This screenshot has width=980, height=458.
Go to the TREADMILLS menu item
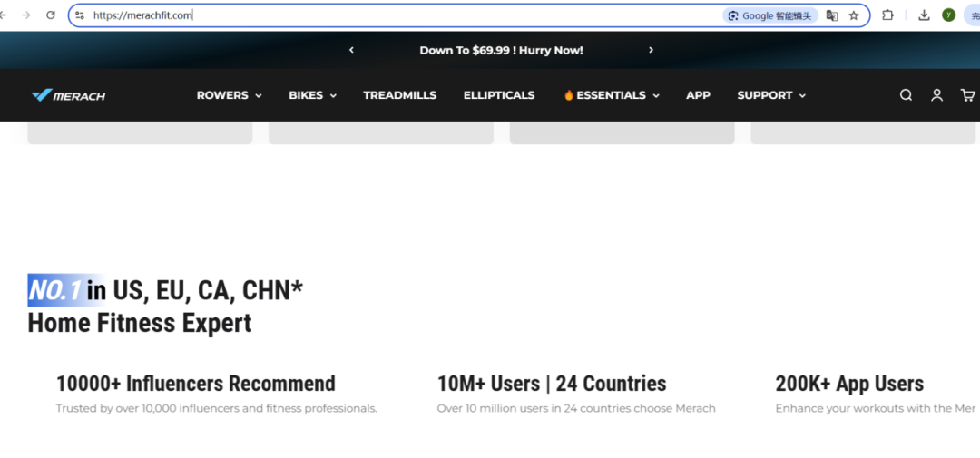399,95
